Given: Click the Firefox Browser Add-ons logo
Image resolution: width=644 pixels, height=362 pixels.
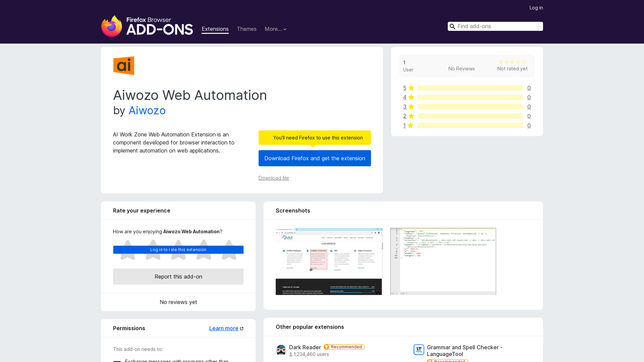Looking at the screenshot, I should [147, 26].
